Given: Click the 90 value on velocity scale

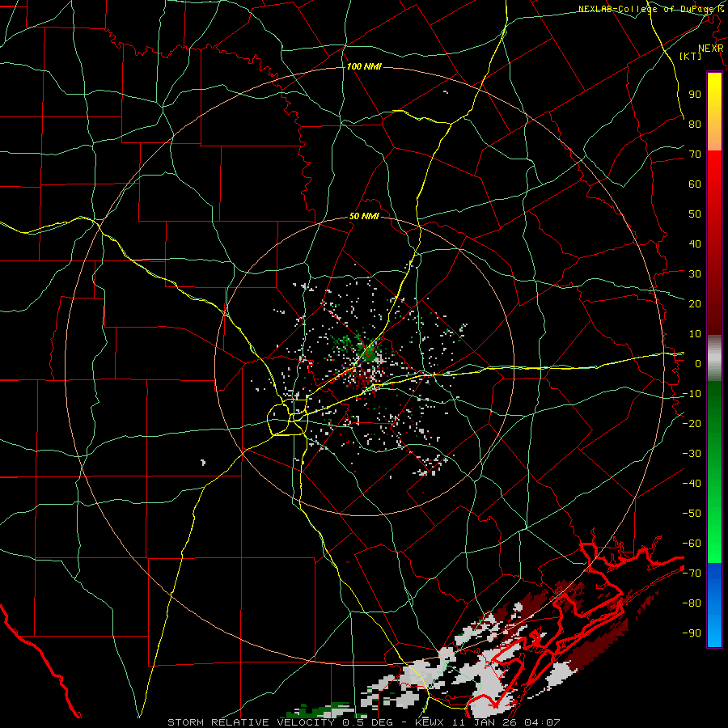Looking at the screenshot, I should pos(695,95).
